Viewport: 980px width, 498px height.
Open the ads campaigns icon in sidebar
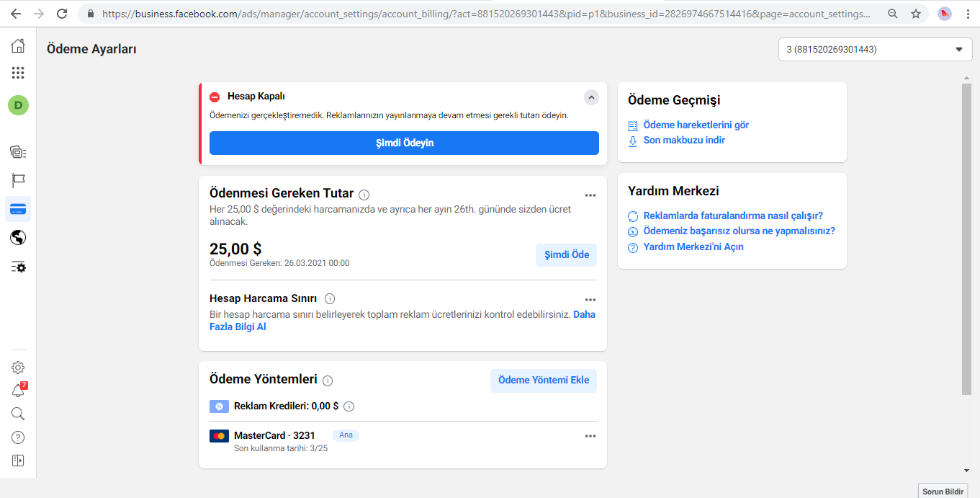(x=18, y=151)
